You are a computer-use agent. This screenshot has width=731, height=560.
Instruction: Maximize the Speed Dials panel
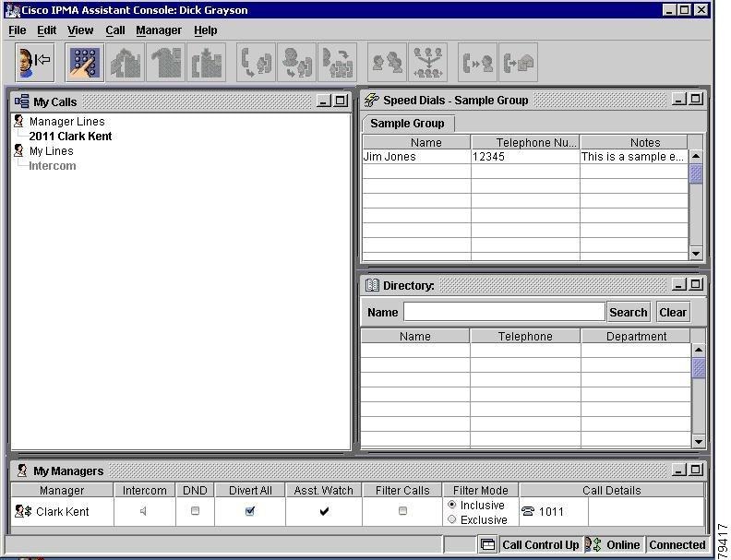coord(696,99)
